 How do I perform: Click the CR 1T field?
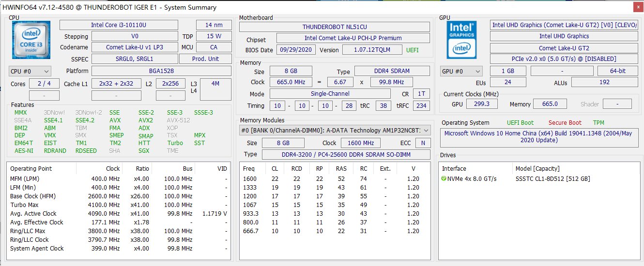421,94
